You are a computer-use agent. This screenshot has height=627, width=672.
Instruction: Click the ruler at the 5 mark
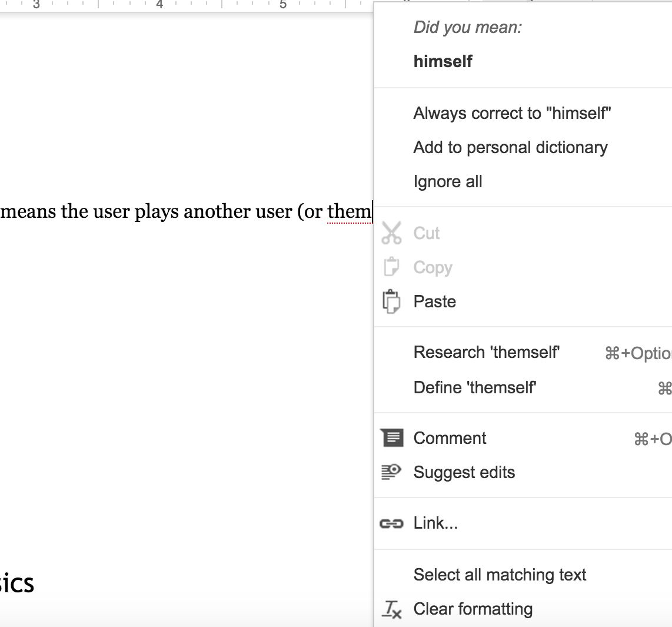(283, 5)
